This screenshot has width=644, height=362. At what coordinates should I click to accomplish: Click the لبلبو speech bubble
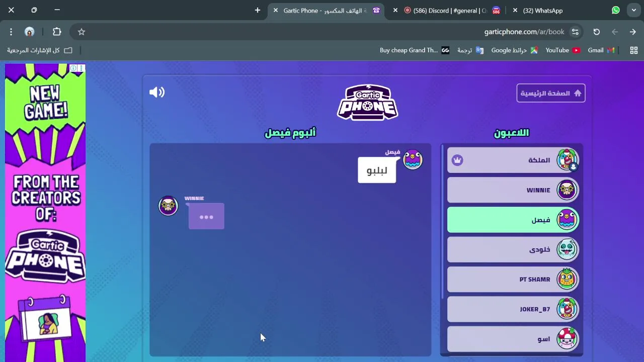point(377,170)
